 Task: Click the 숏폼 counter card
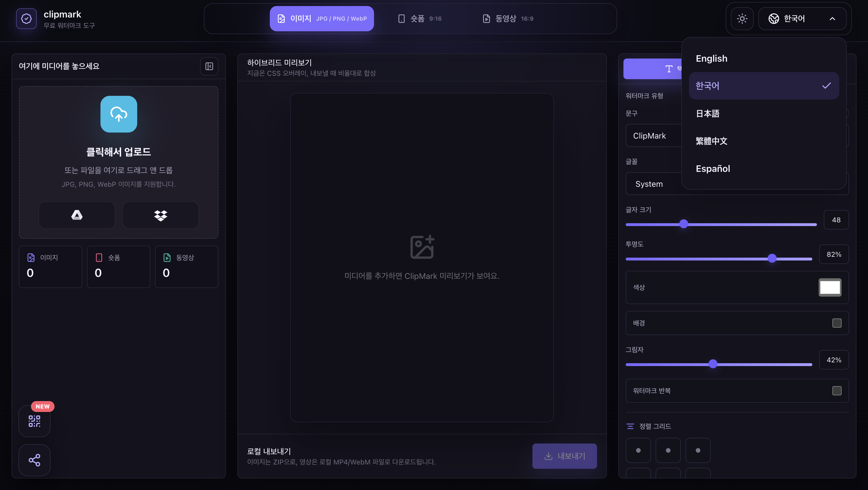(x=119, y=267)
